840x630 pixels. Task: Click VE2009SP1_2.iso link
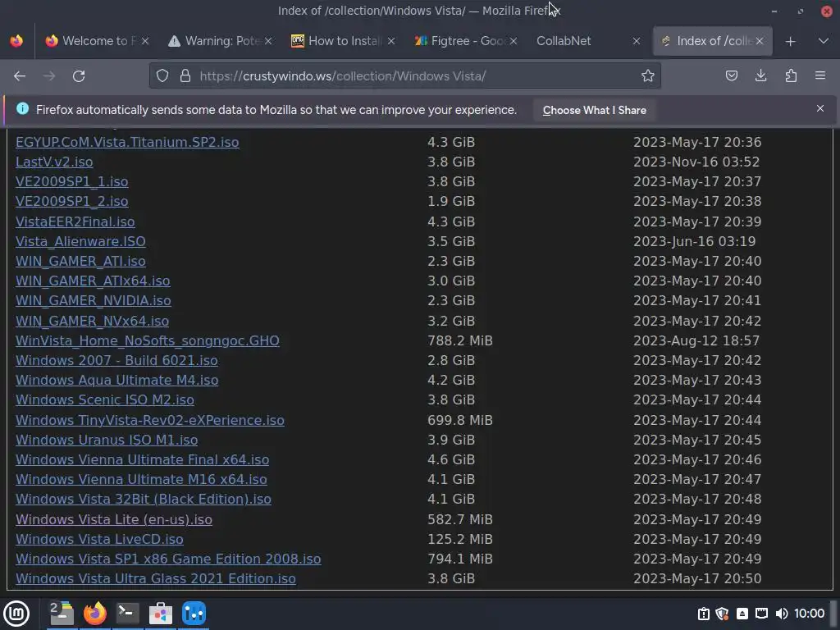coord(72,202)
